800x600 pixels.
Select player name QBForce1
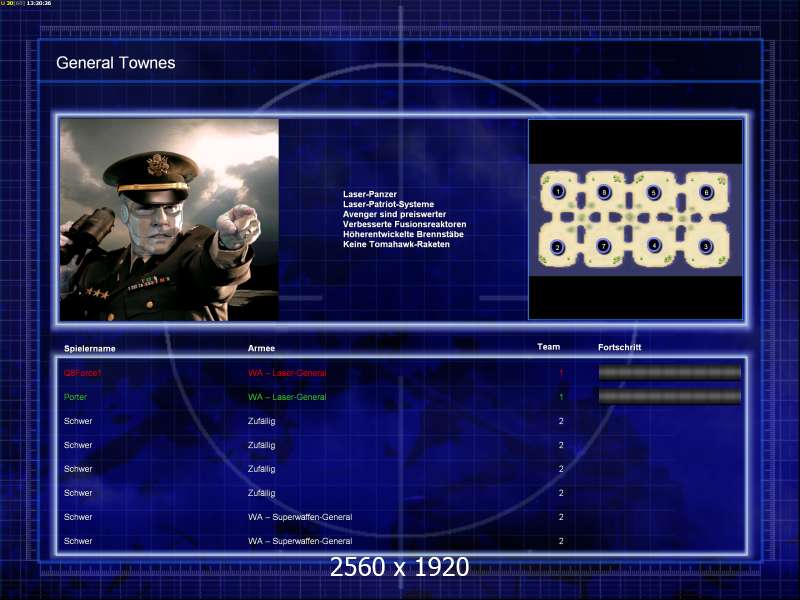[x=83, y=373]
